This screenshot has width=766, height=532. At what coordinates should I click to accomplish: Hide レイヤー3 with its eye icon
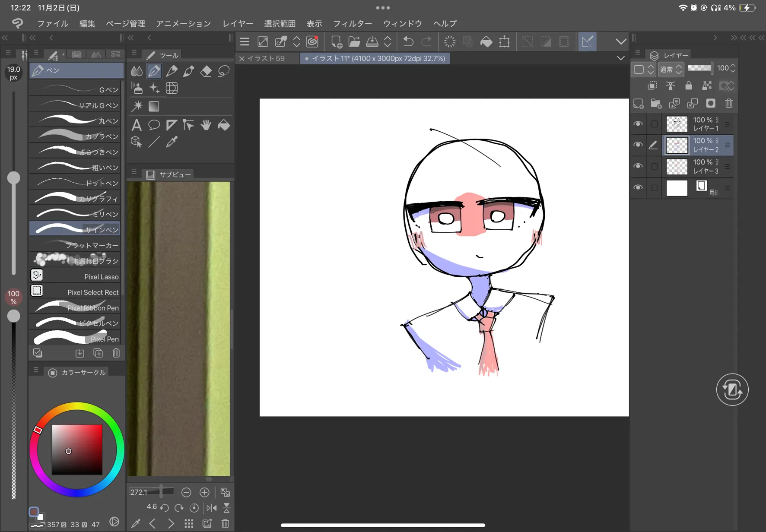point(638,166)
